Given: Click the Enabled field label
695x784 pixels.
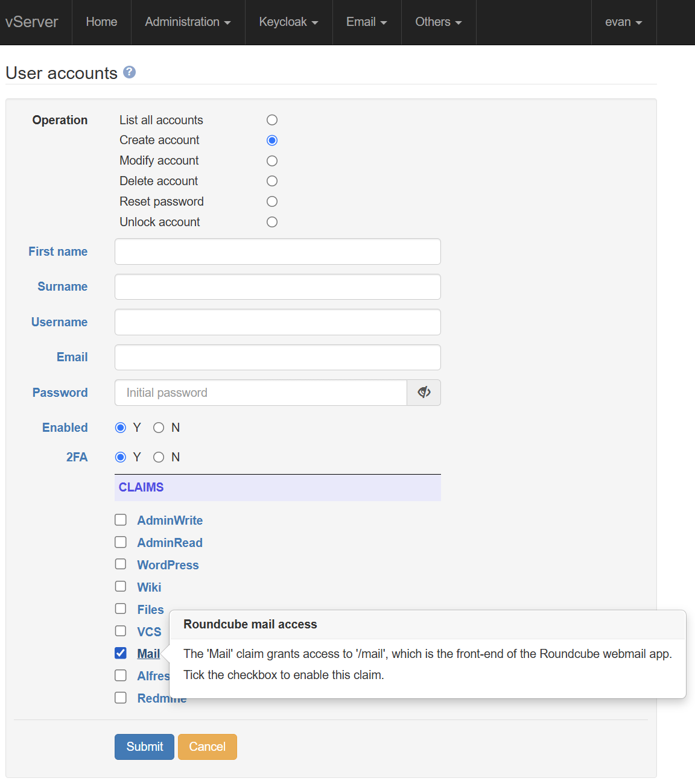Looking at the screenshot, I should pos(65,428).
